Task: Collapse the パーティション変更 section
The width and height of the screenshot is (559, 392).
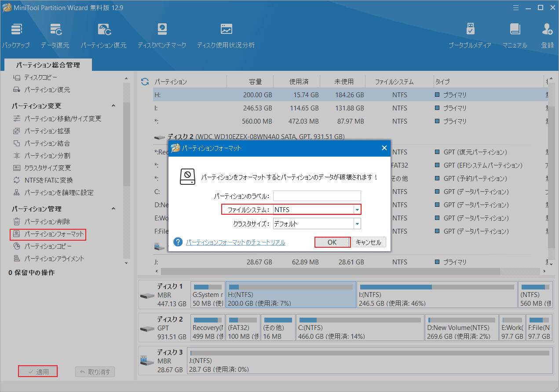Action: [x=113, y=106]
